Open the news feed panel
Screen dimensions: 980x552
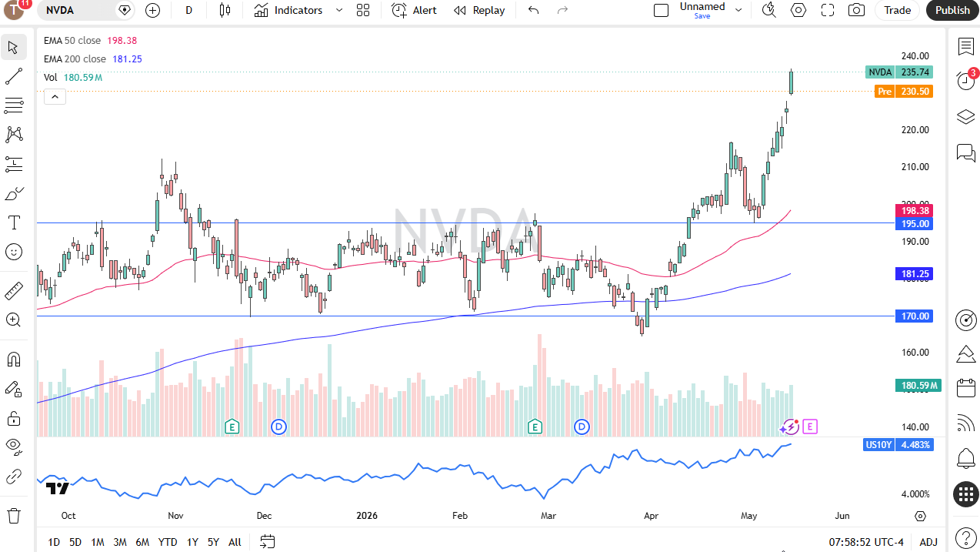[x=966, y=423]
